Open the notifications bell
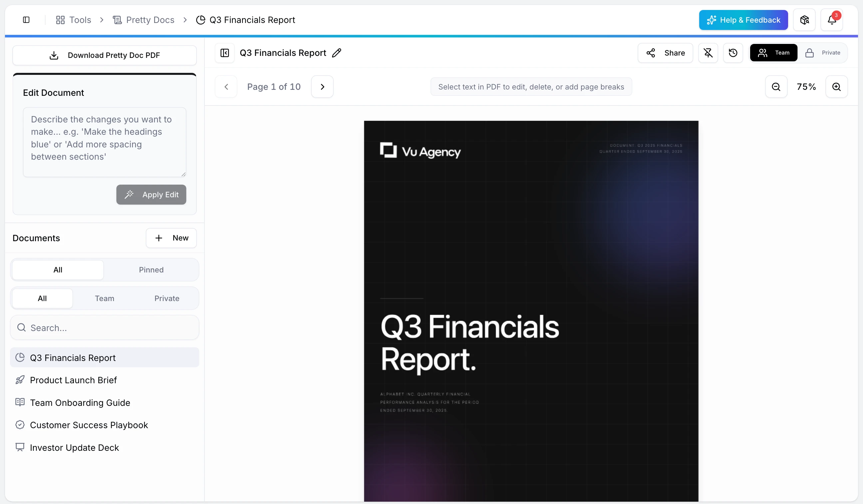 pos(832,20)
